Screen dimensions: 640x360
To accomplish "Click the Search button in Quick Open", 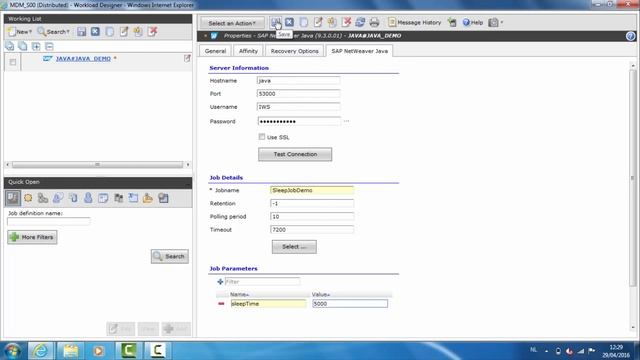I will (x=170, y=256).
